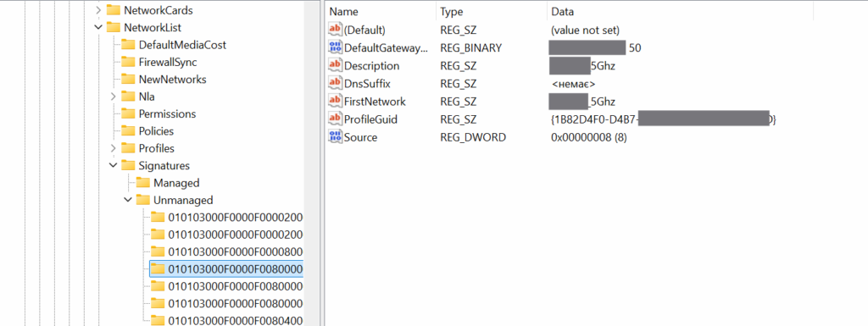
Task: Click the "0x00000008 (8)" data cell
Action: point(589,137)
